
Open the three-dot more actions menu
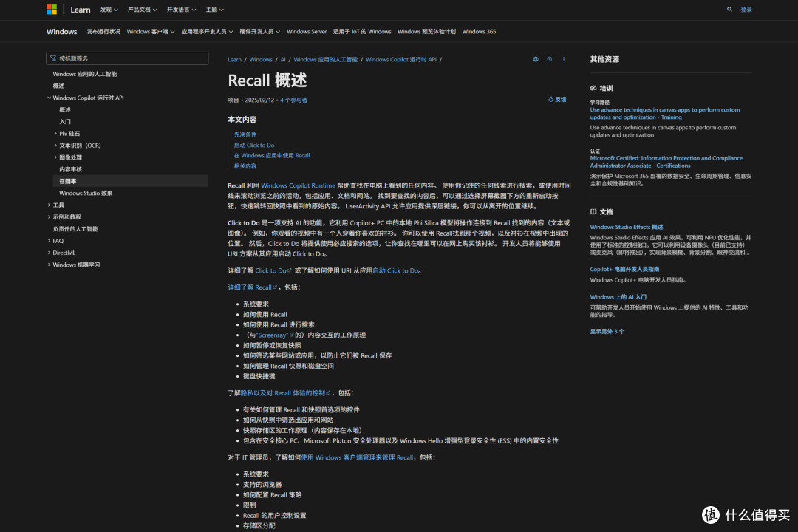coord(563,59)
